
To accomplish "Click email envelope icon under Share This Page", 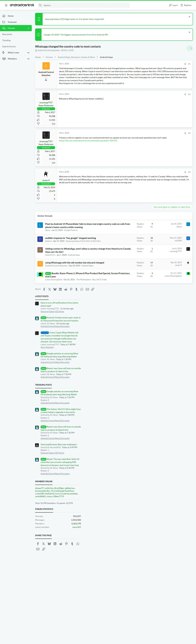I will pyautogui.click(x=38, y=549).
